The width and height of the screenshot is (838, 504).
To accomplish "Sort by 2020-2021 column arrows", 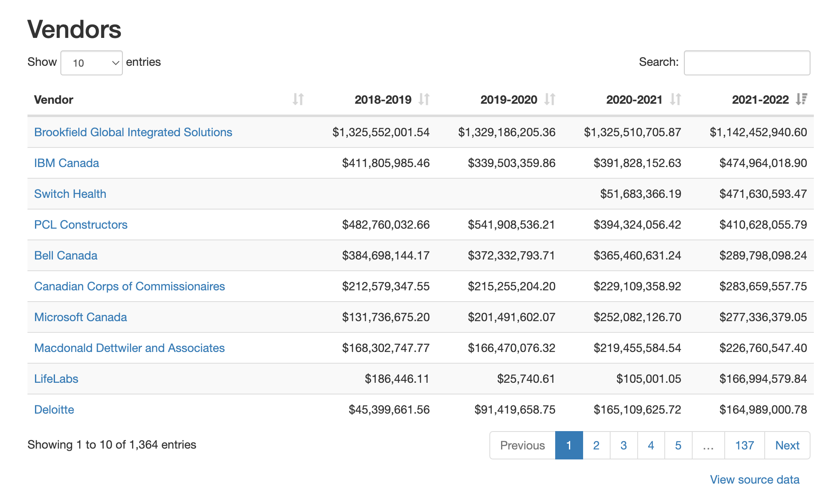I will tap(676, 99).
